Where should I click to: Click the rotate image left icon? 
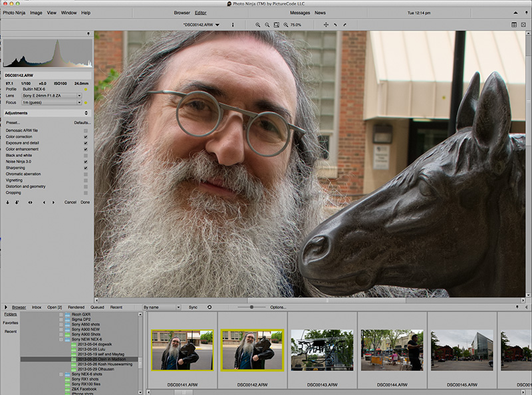click(335, 25)
